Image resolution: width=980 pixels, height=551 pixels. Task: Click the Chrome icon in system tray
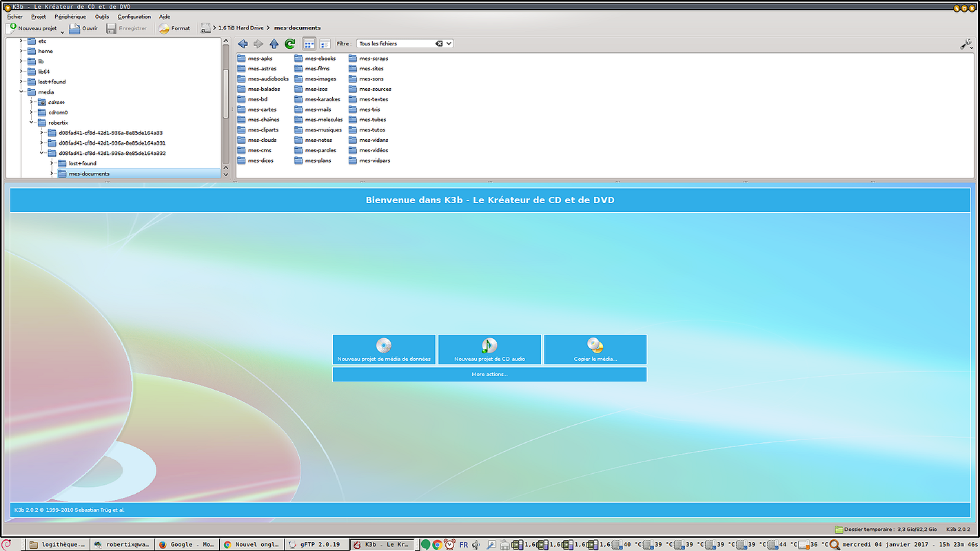[437, 545]
